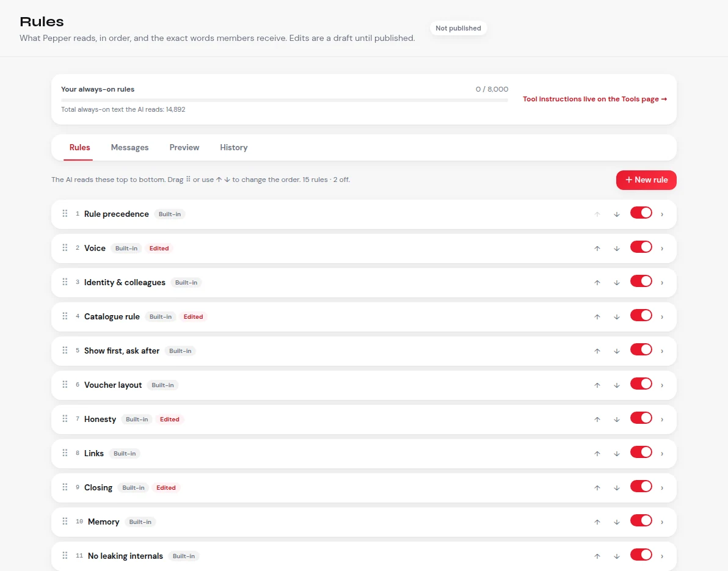Create a new rule

click(x=646, y=180)
